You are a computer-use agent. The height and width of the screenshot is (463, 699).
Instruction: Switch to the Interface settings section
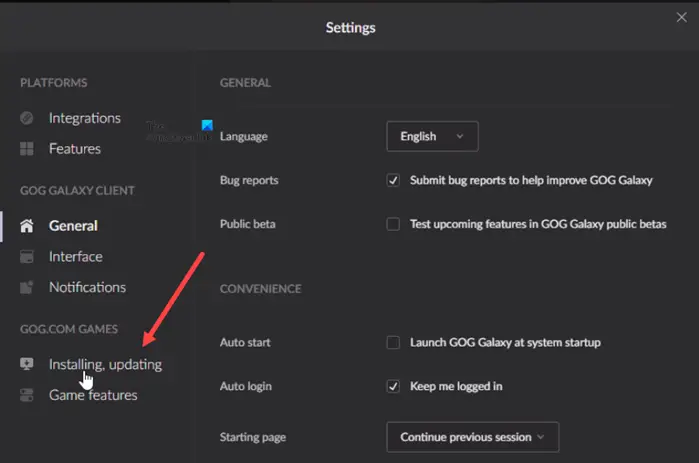pyautogui.click(x=76, y=257)
